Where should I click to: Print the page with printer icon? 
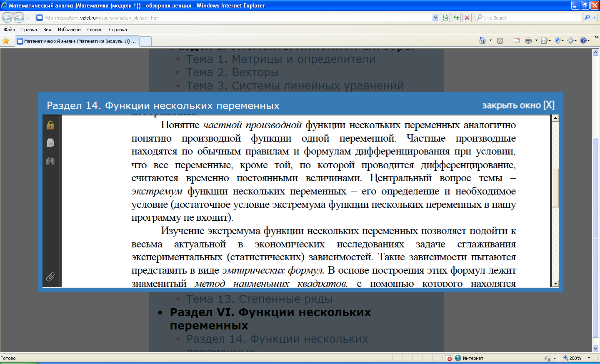pos(528,40)
